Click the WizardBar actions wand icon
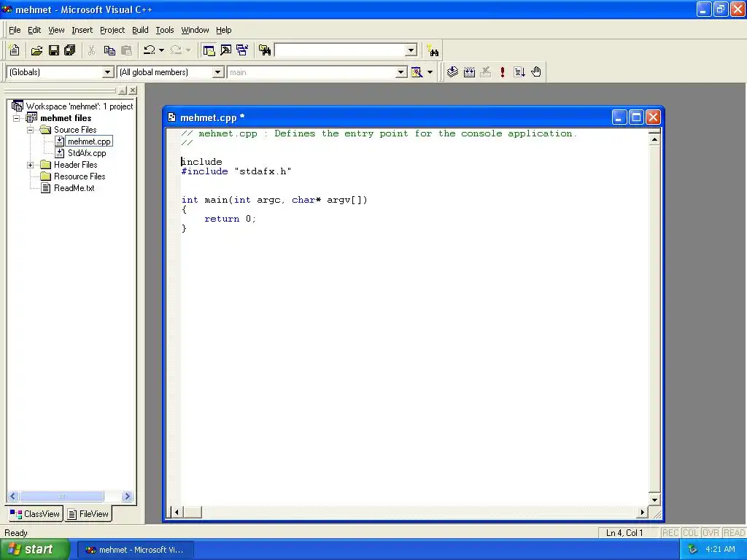Viewport: 747px width, 560px height. (417, 72)
